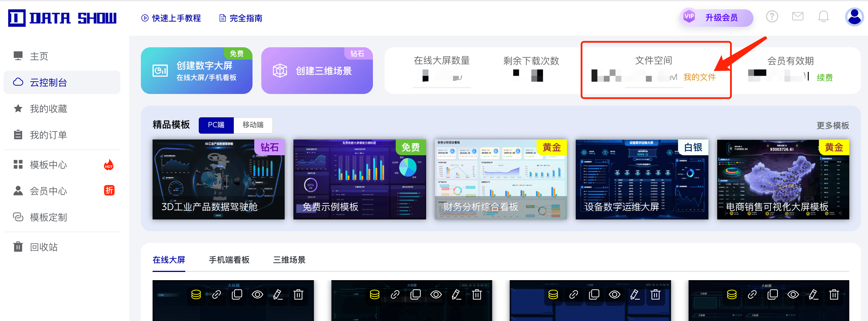This screenshot has height=321, width=868.
Task: Click the 更多模板 link
Action: 832,125
